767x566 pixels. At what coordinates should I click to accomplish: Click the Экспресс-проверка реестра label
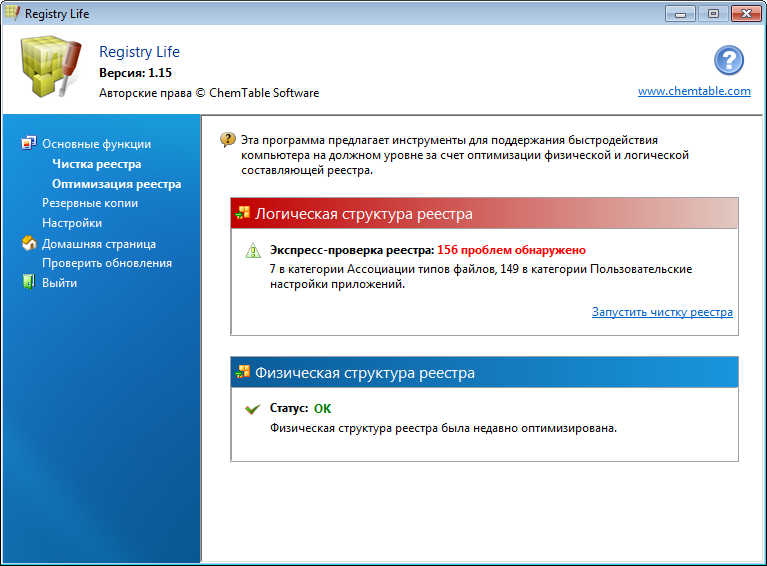click(x=352, y=250)
